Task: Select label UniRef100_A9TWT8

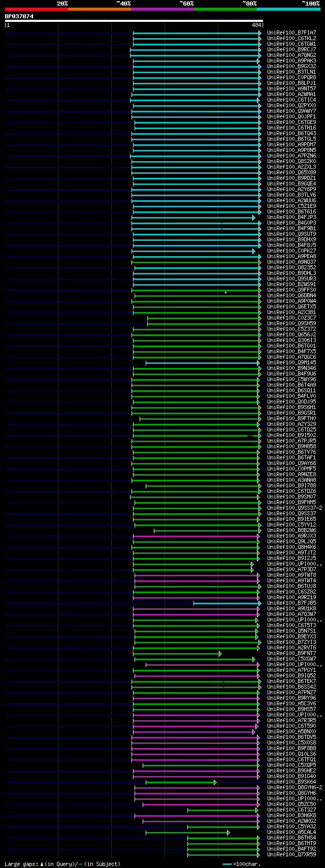Action: [291, 575]
